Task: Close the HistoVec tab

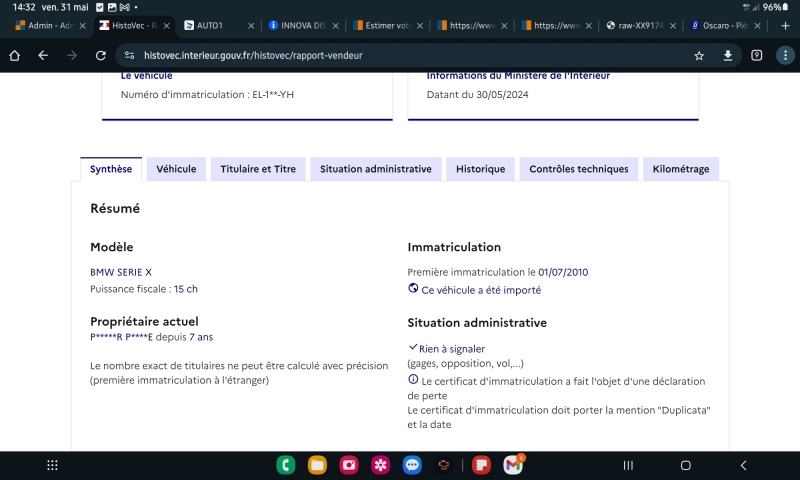Action: 166,26
